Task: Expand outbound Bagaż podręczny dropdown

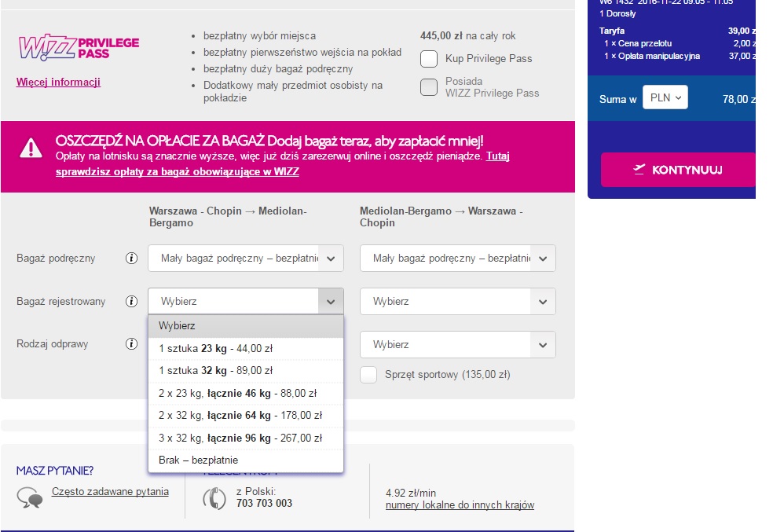Action: 246,258
